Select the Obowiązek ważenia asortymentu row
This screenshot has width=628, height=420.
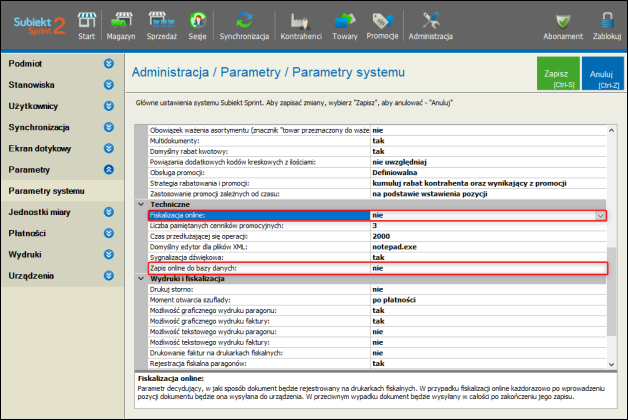[x=377, y=130]
